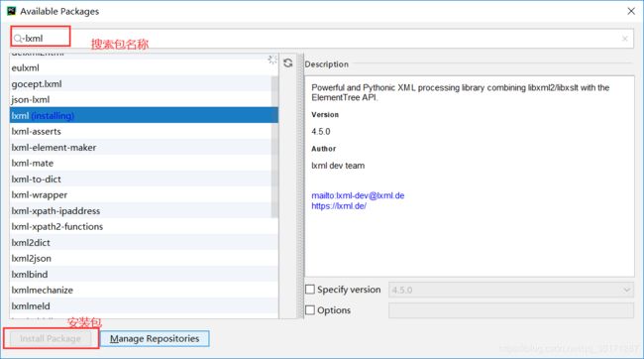Click the lxml search input field

(322, 39)
